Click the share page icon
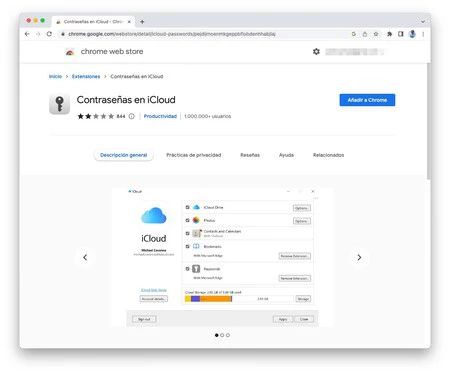This screenshot has height=374, width=450. pyautogui.click(x=365, y=34)
